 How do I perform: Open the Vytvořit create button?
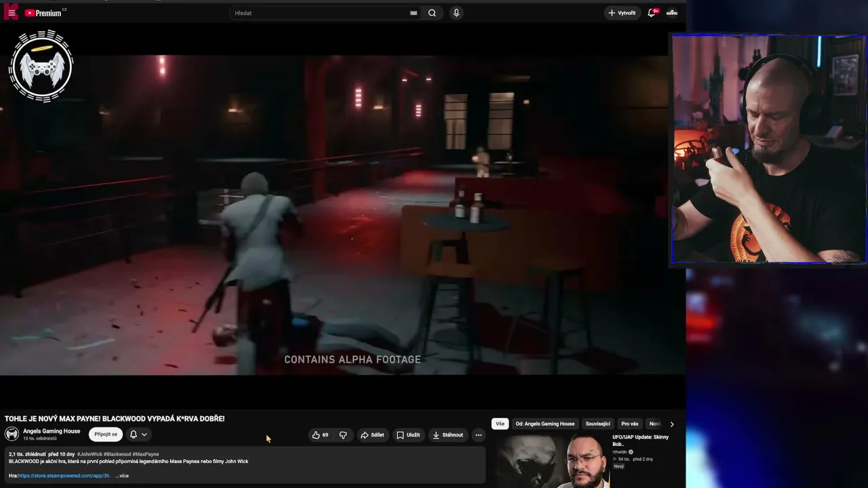click(x=622, y=13)
